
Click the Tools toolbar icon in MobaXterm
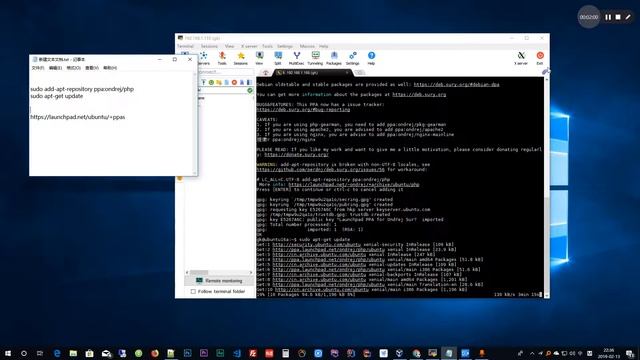[222, 58]
